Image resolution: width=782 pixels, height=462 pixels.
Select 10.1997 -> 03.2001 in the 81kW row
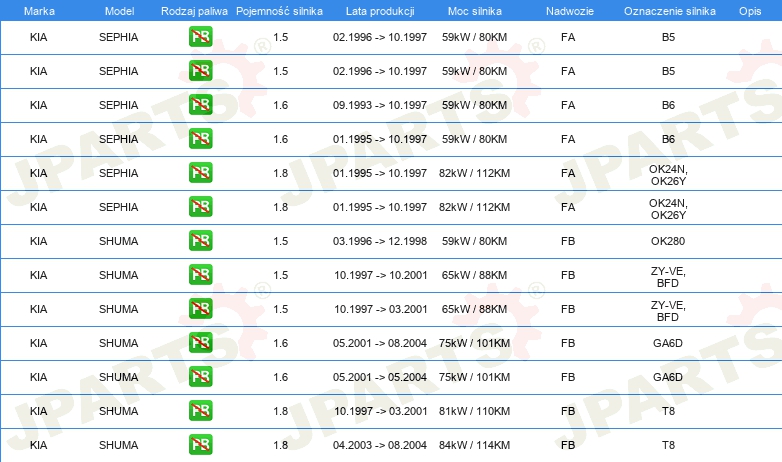tap(381, 411)
